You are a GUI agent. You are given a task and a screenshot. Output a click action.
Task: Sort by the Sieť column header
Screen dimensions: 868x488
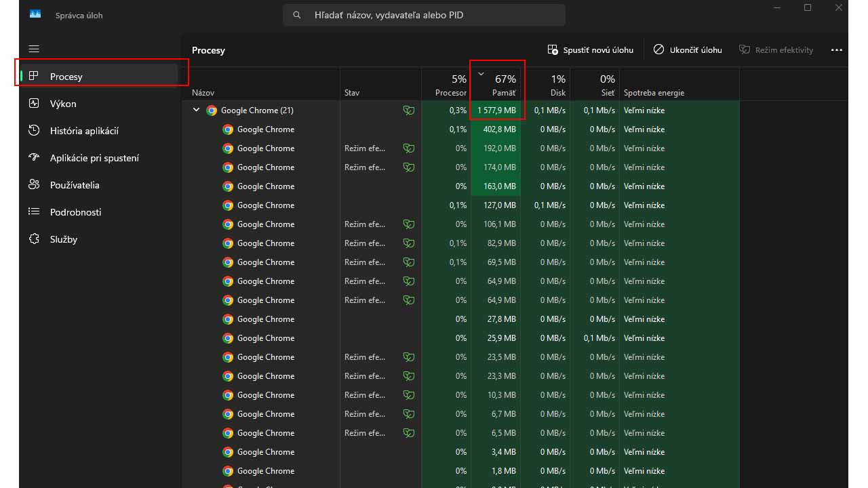click(595, 84)
